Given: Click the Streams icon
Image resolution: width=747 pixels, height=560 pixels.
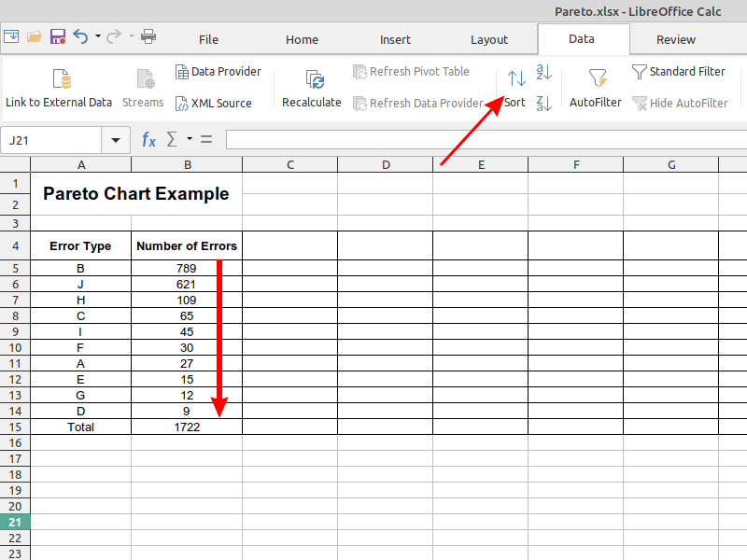Looking at the screenshot, I should point(146,79).
